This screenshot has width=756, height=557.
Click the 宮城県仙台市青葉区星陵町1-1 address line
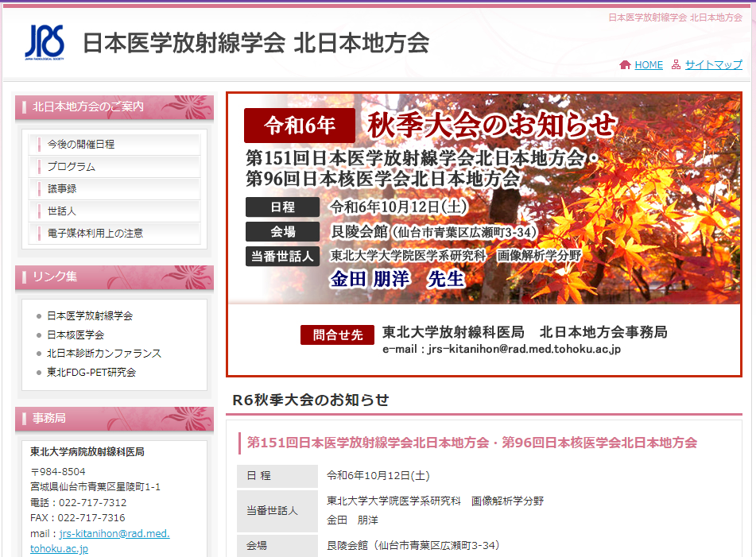(x=95, y=487)
